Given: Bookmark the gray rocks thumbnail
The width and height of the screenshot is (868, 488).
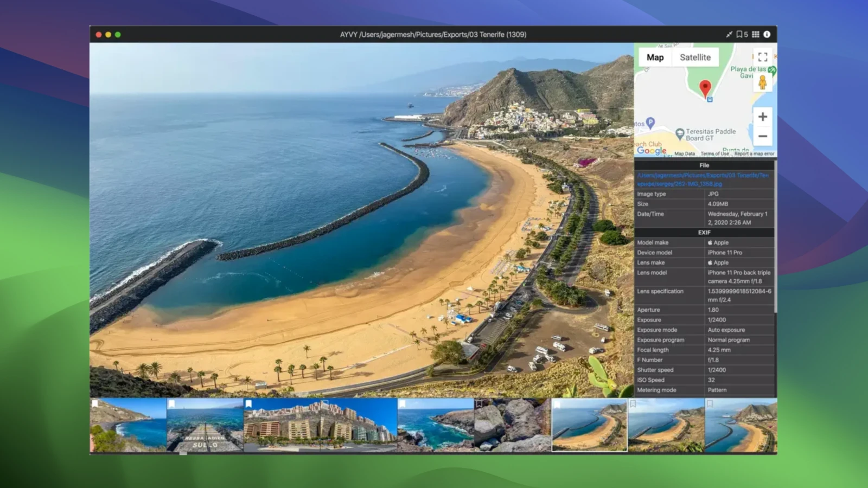Looking at the screenshot, I should pos(479,404).
